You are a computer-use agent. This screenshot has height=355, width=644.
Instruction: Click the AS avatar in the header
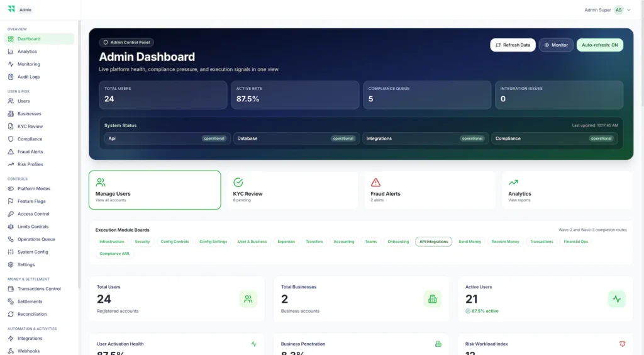pos(619,10)
